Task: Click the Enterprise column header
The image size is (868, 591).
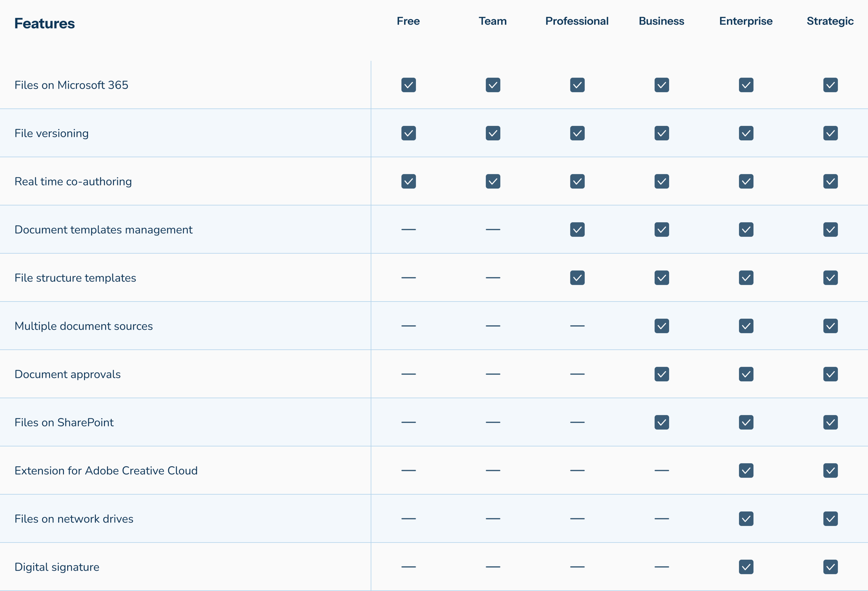Action: (x=746, y=21)
